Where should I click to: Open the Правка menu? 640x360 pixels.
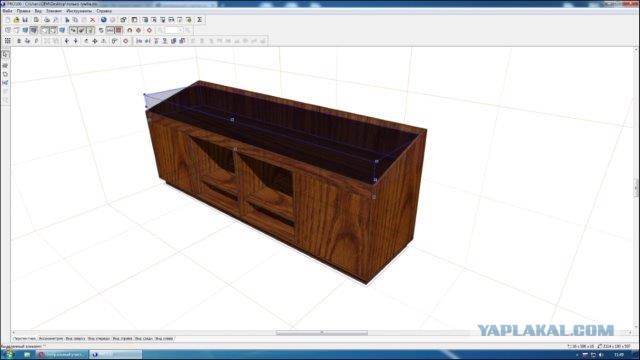(x=23, y=11)
